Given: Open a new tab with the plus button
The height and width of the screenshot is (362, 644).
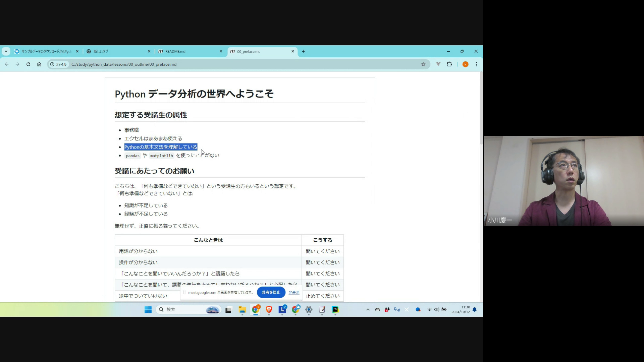Looking at the screenshot, I should pos(304,51).
